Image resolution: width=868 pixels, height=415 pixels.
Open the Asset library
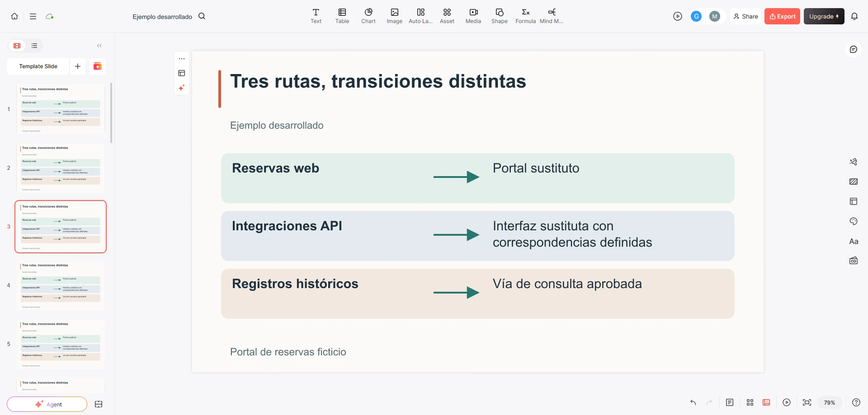point(447,16)
